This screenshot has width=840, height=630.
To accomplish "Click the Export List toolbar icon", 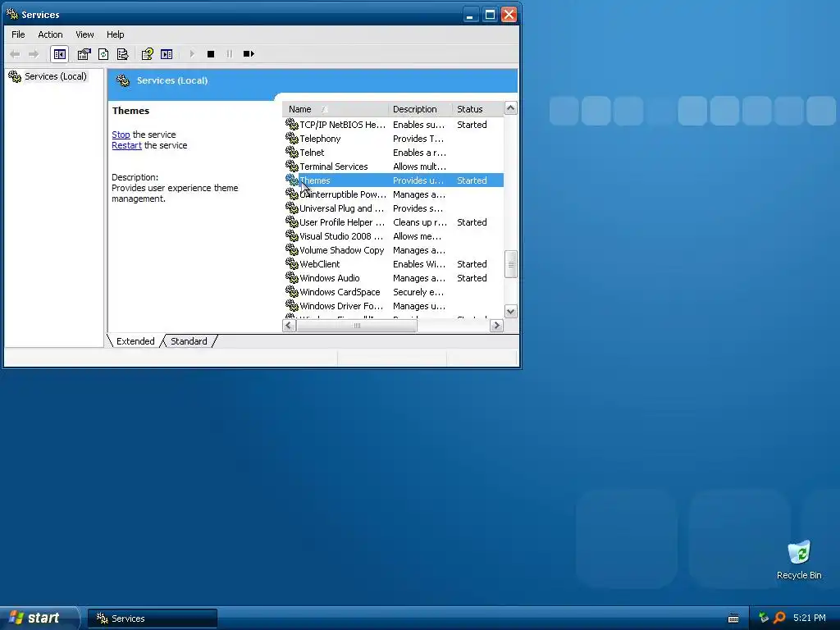I will [x=123, y=54].
